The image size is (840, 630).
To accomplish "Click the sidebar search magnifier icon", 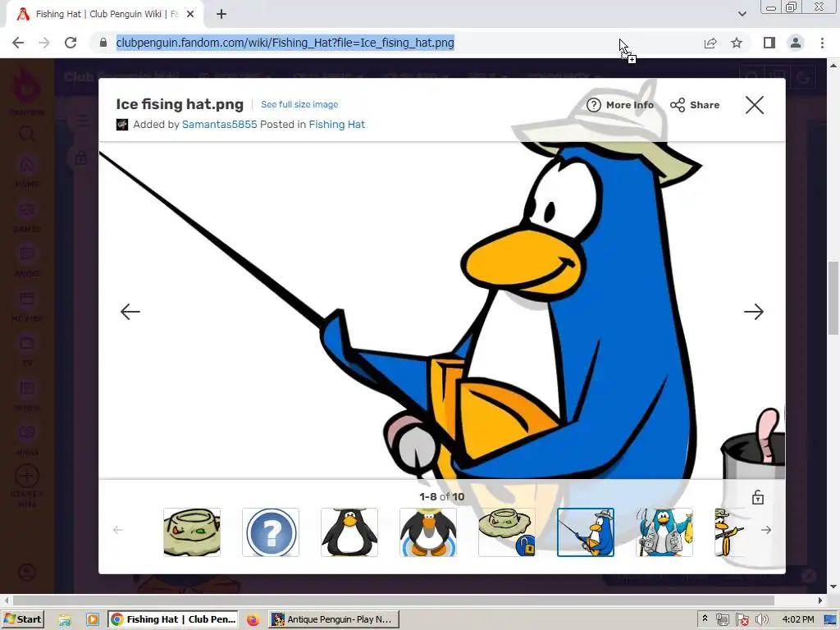I will (26, 134).
